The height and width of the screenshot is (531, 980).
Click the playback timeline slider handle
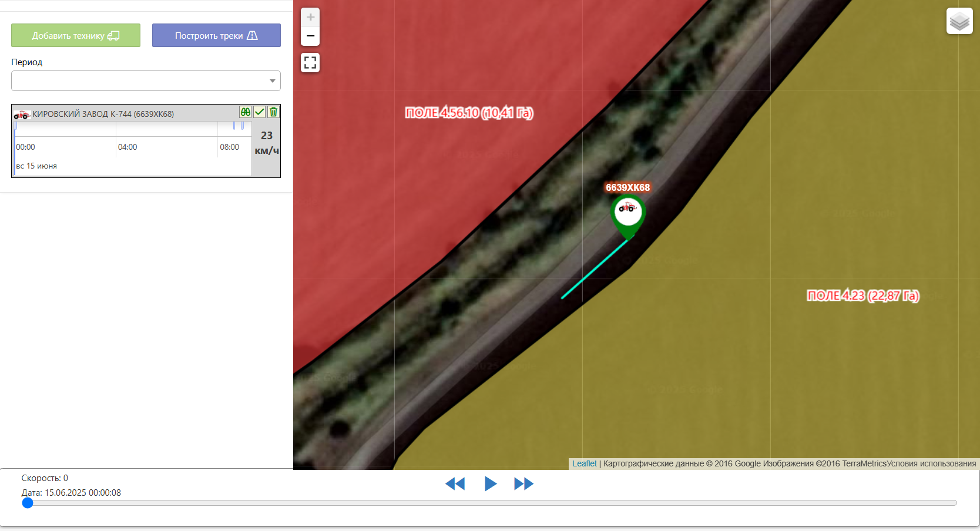(28, 503)
